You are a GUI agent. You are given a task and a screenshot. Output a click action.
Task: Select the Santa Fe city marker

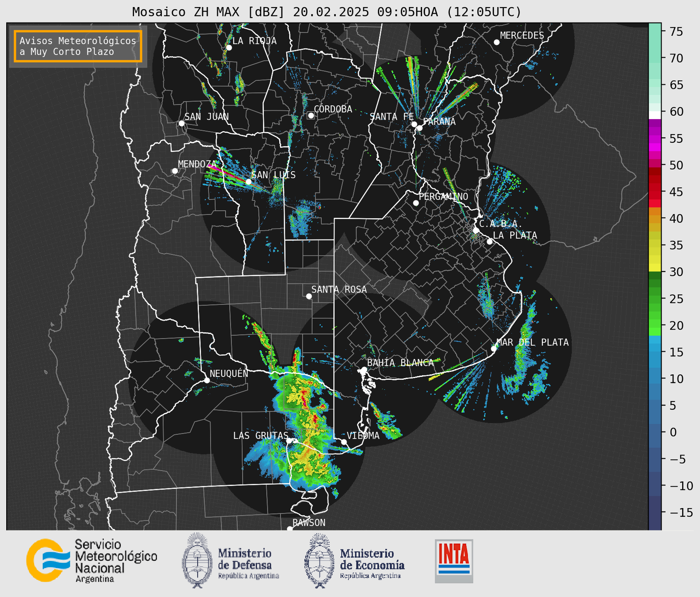(414, 124)
